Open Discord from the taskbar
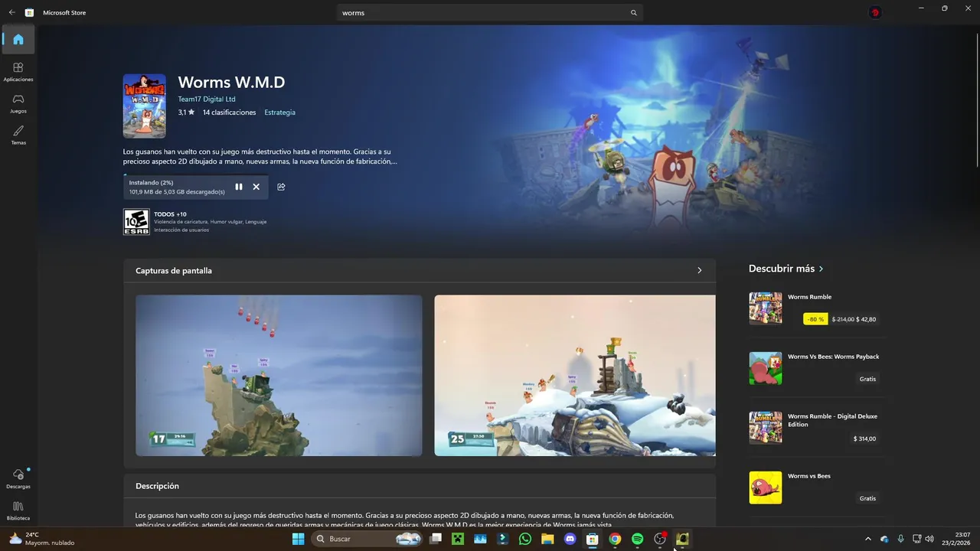 click(x=570, y=539)
